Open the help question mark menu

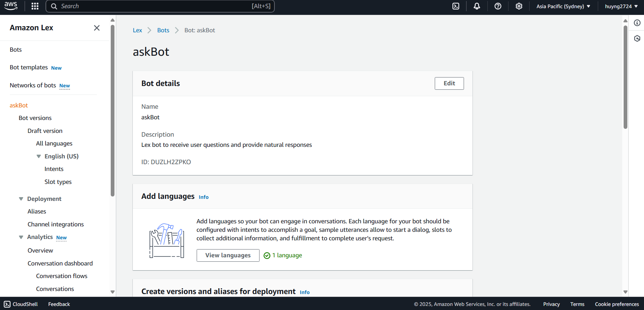click(x=498, y=6)
